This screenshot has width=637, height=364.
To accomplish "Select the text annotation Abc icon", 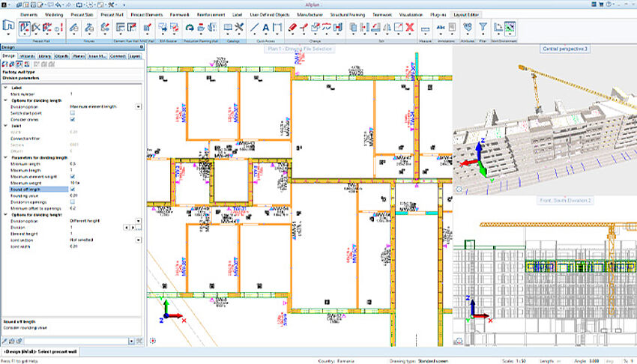I will coord(441,28).
